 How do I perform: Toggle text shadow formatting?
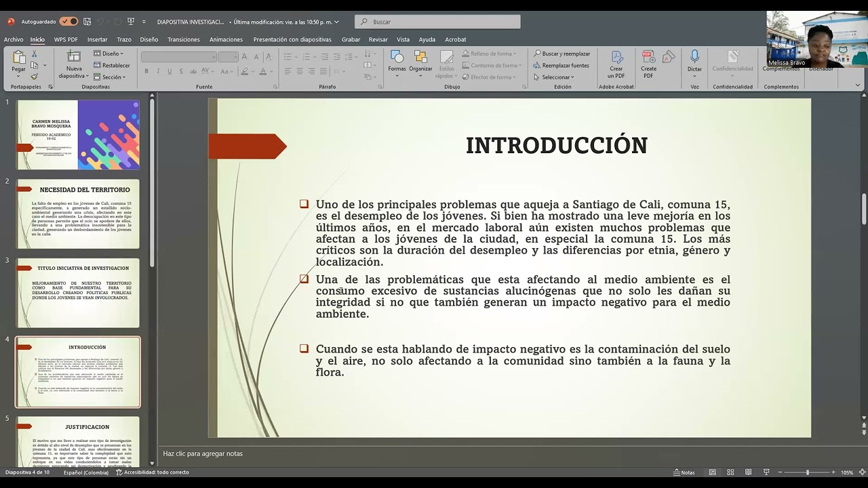180,71
